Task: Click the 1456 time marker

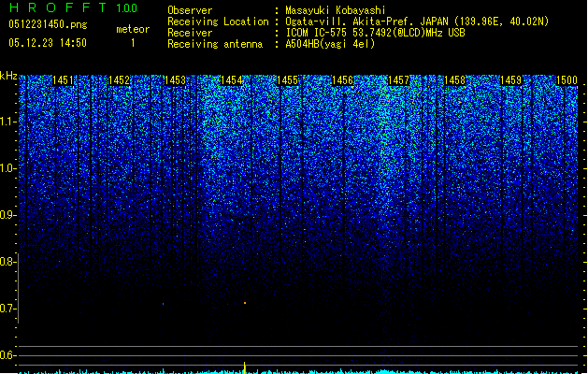Action: 342,80
